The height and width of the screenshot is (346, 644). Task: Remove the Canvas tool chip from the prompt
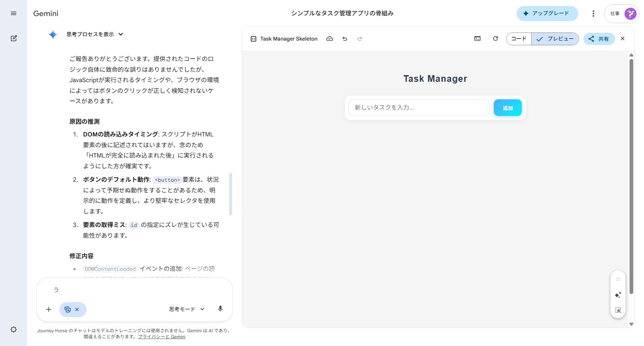pos(77,309)
